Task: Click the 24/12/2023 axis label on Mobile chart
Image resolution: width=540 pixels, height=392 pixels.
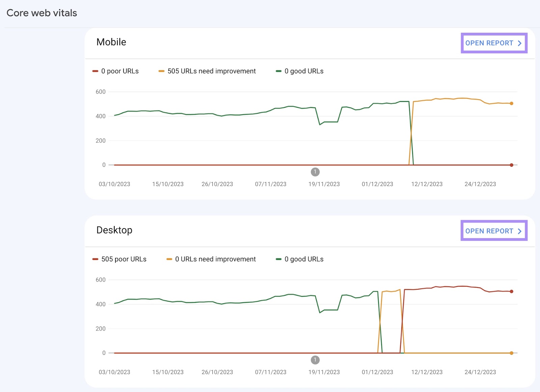Action: 480,184
